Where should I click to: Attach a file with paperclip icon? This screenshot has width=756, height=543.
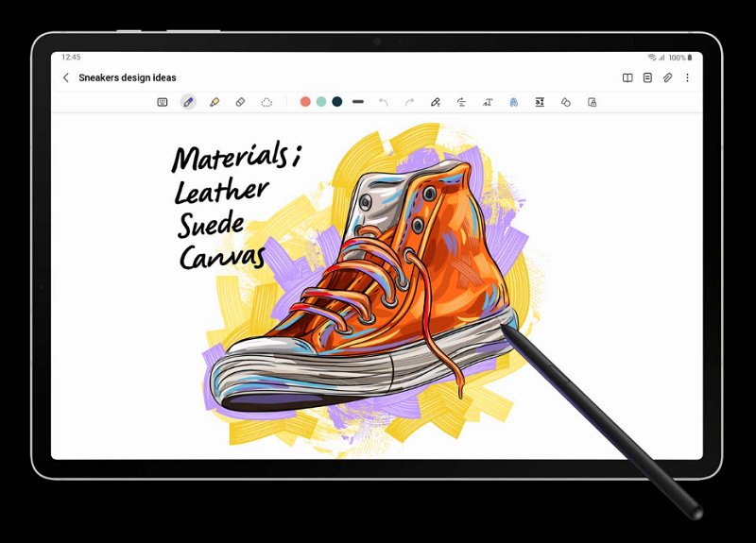(x=667, y=77)
